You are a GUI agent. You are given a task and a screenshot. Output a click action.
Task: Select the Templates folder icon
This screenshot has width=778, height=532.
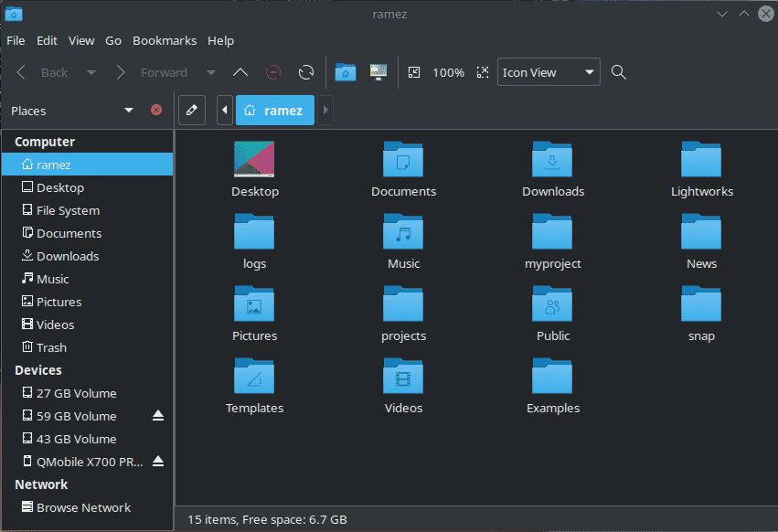coord(254,376)
